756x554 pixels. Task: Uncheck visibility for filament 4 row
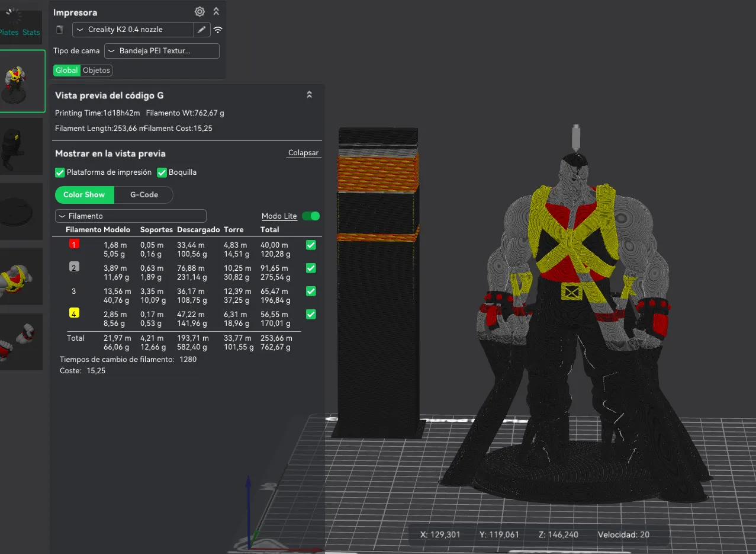coord(311,314)
